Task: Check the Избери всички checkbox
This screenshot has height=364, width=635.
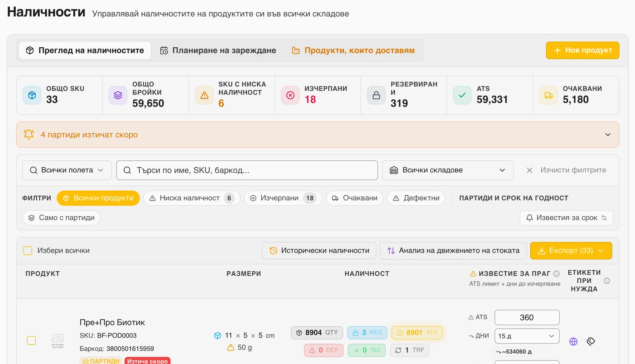Action: click(28, 250)
